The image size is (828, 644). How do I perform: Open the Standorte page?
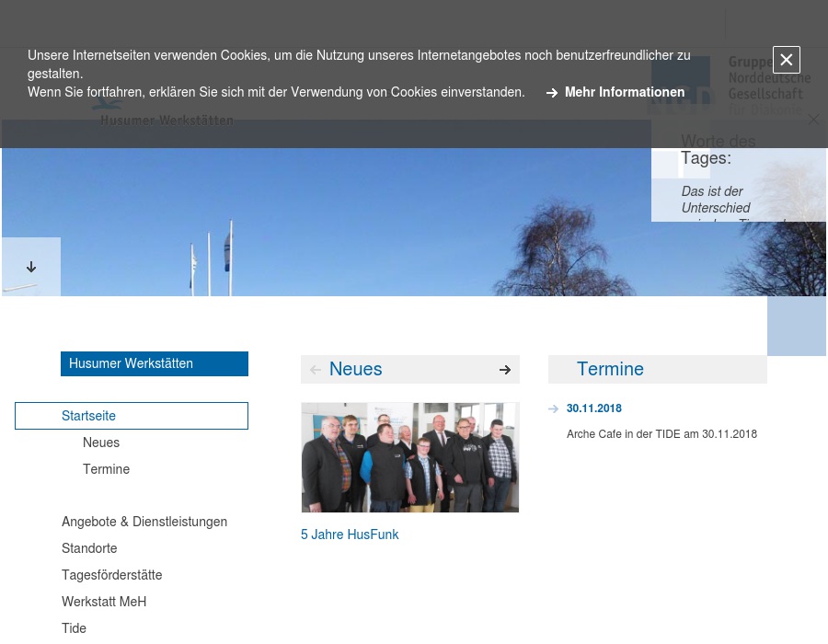coord(89,548)
